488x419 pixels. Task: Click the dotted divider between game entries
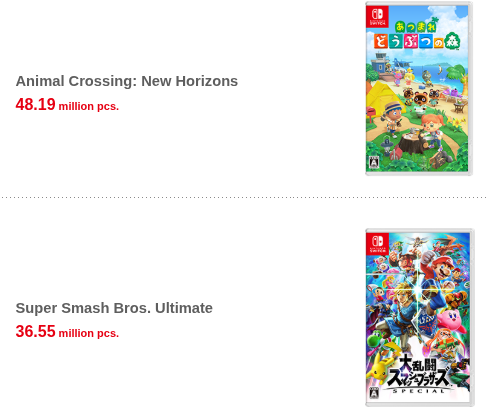coord(244,197)
